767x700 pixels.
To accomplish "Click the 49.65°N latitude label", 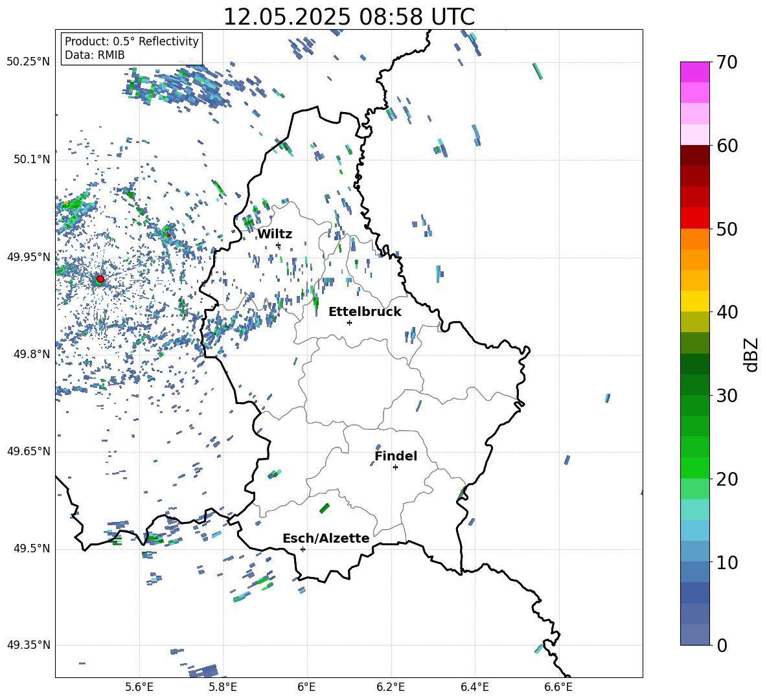I will (28, 451).
